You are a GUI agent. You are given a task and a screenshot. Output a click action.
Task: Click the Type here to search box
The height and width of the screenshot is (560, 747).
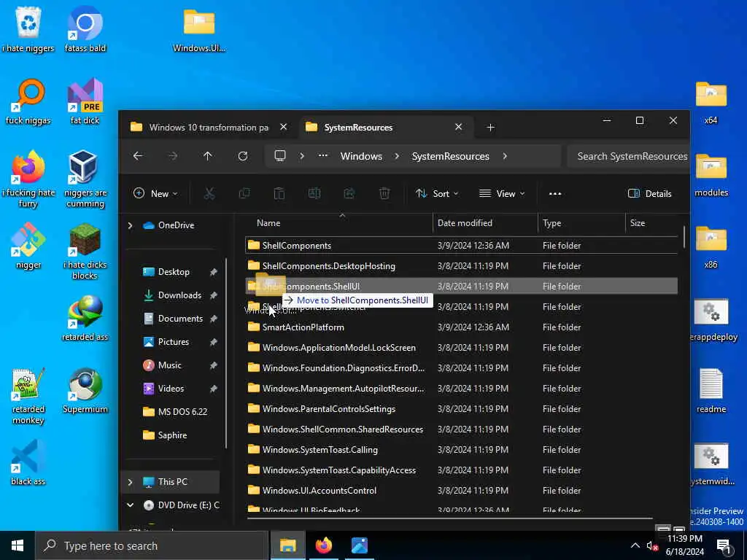pyautogui.click(x=152, y=545)
